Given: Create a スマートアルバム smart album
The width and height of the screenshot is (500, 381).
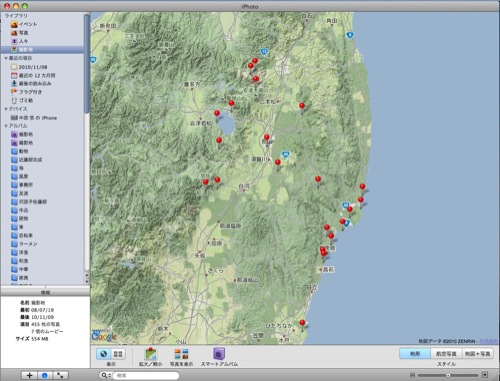Looking at the screenshot, I should [x=219, y=354].
